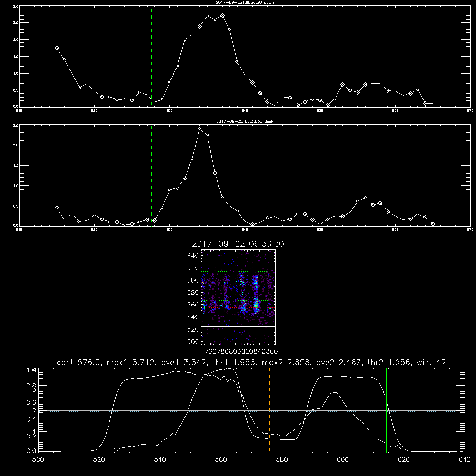Click spectrogram y-axis label 620
The height and width of the screenshot is (476, 476).
[x=193, y=268]
